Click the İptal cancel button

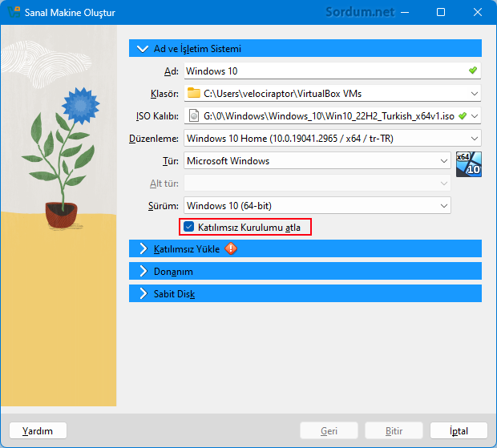point(459,430)
